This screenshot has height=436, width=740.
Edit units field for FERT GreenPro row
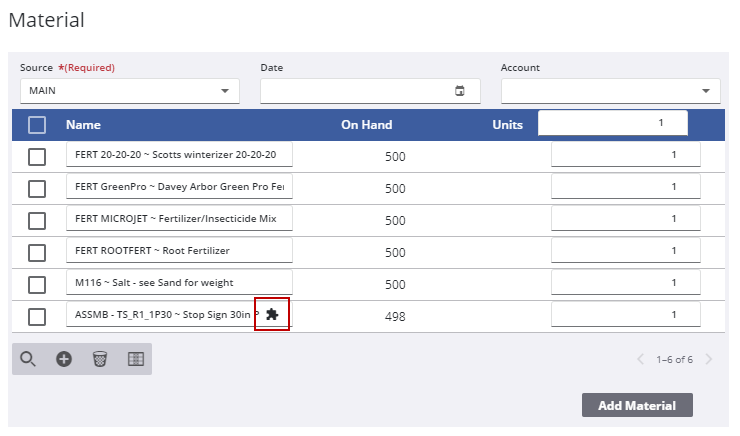click(x=625, y=187)
